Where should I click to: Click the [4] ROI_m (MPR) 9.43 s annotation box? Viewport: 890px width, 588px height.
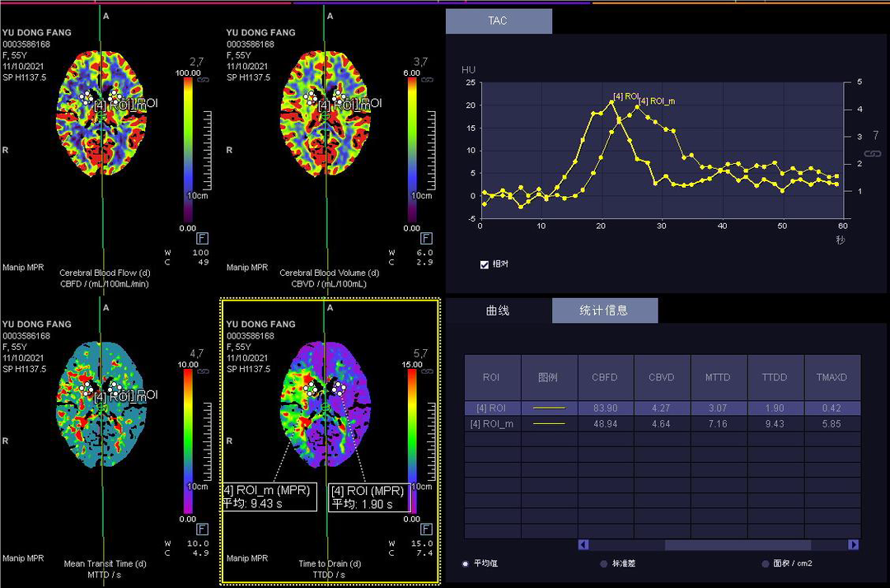point(269,497)
